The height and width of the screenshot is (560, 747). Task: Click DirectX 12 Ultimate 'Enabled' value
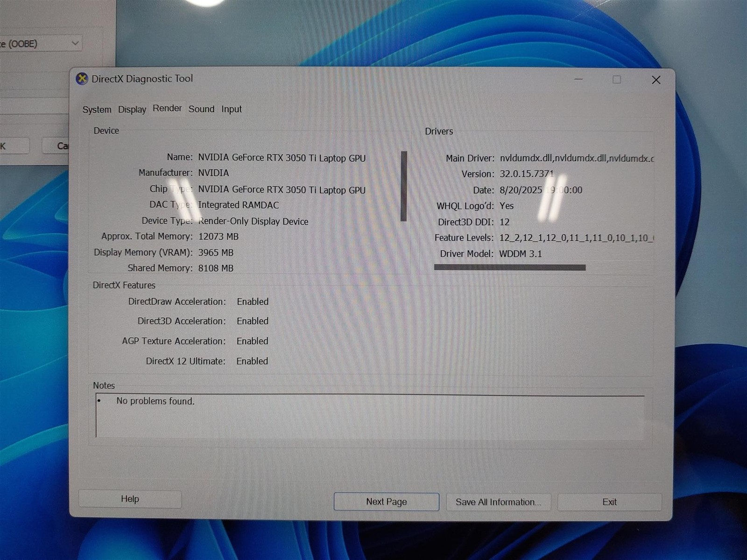[252, 361]
